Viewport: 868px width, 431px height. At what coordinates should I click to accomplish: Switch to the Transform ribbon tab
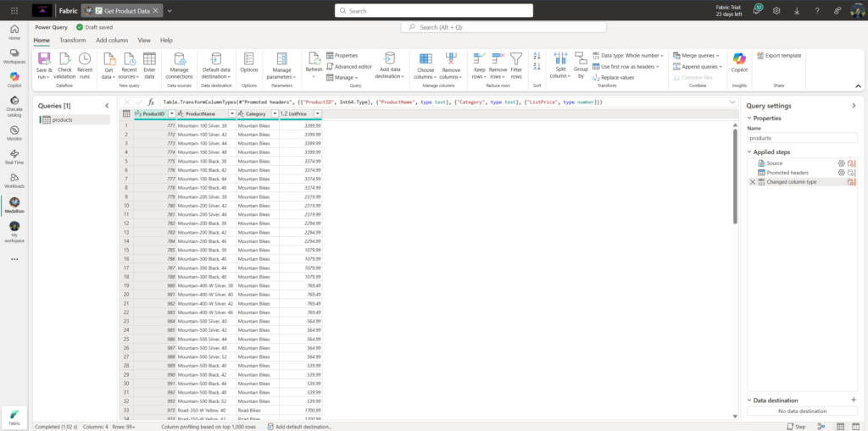click(x=72, y=40)
